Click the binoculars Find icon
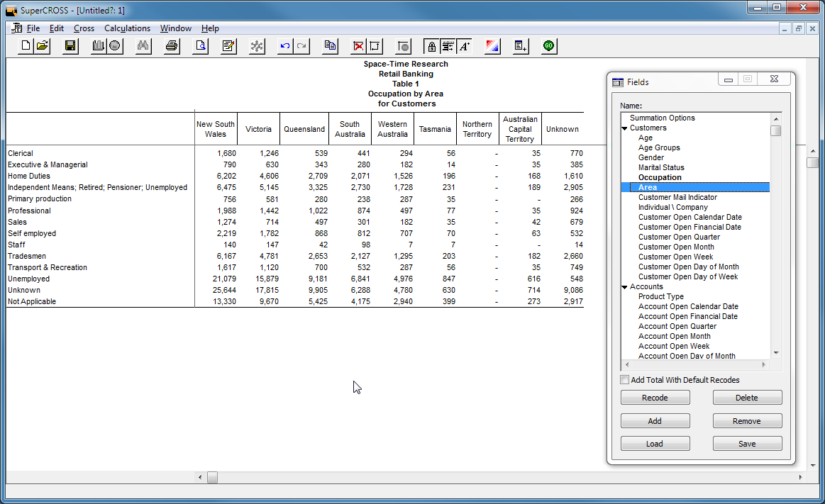 pyautogui.click(x=143, y=46)
